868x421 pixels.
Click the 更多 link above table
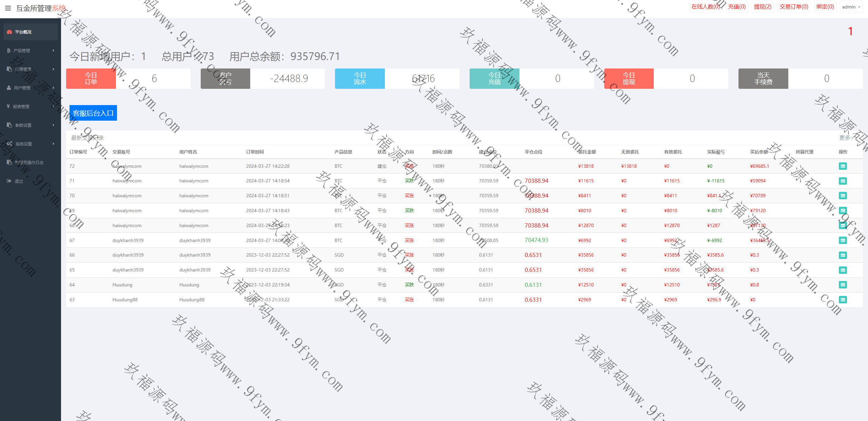click(x=846, y=138)
